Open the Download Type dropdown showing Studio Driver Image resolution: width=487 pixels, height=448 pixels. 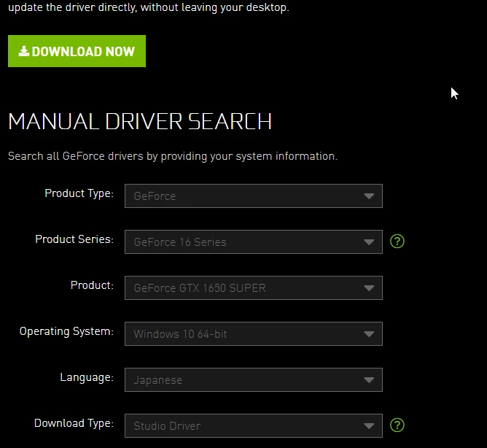[x=254, y=426]
